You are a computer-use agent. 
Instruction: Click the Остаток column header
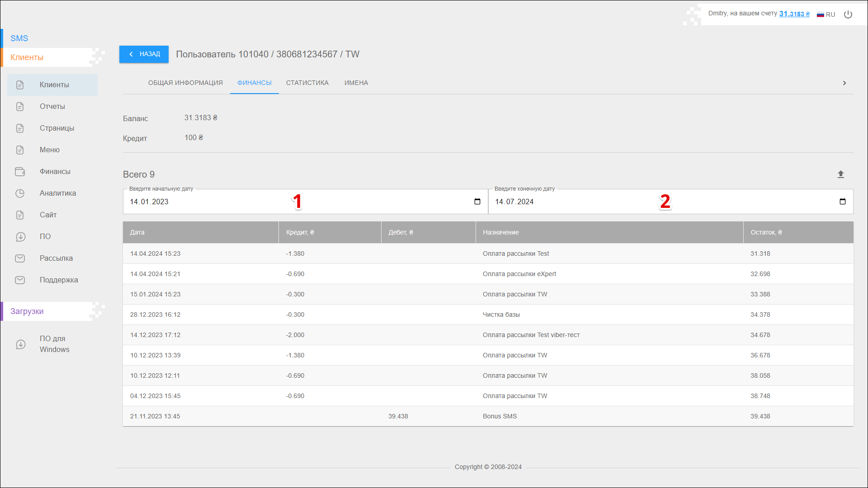pyautogui.click(x=766, y=233)
